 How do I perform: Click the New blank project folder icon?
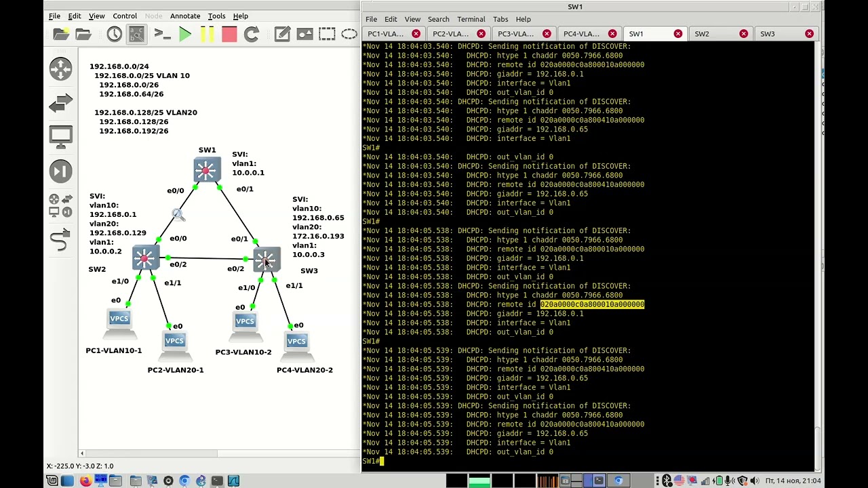tap(61, 34)
